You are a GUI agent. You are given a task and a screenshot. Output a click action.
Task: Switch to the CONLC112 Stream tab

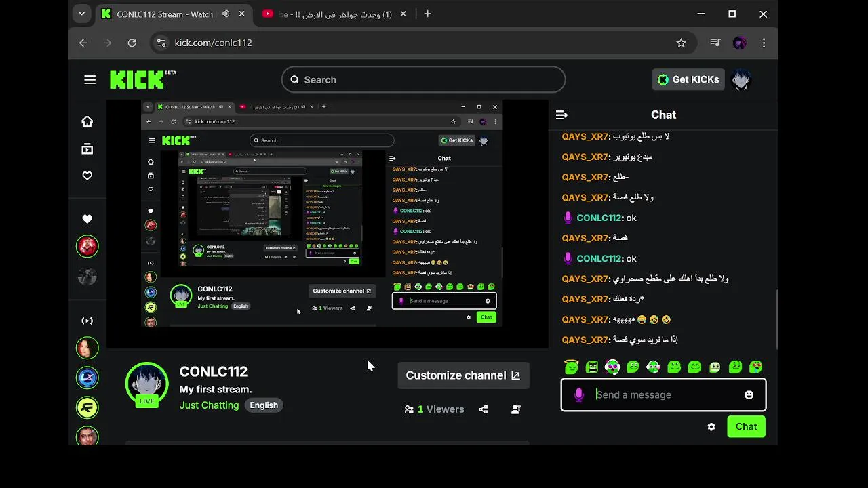pyautogui.click(x=165, y=14)
